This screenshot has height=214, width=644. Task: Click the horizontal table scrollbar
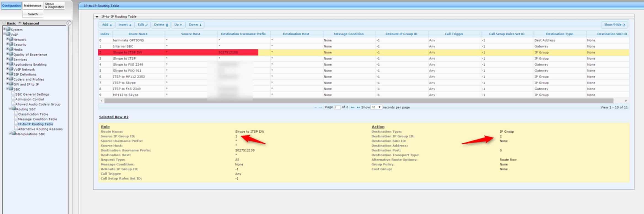pyautogui.click(x=359, y=101)
